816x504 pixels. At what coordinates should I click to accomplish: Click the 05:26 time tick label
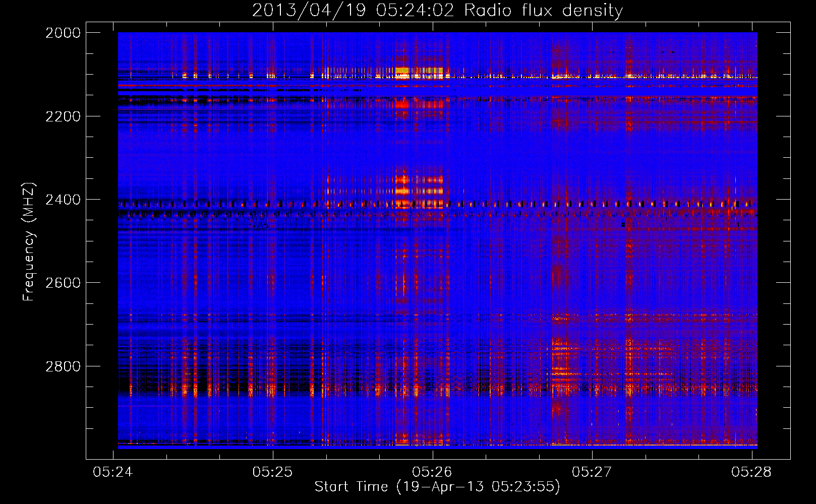[x=432, y=472]
